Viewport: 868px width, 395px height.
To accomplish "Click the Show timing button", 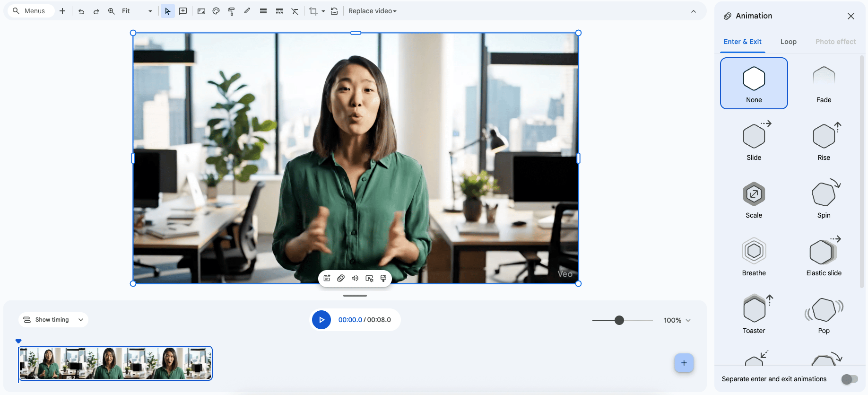I will coord(46,320).
